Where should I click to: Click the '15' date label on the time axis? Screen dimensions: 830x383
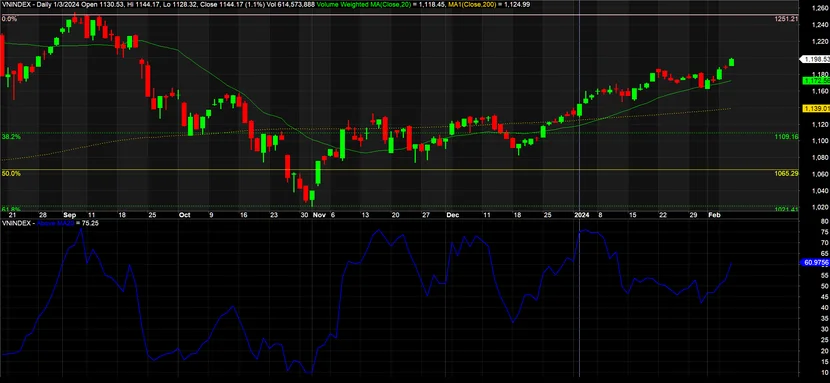632,216
